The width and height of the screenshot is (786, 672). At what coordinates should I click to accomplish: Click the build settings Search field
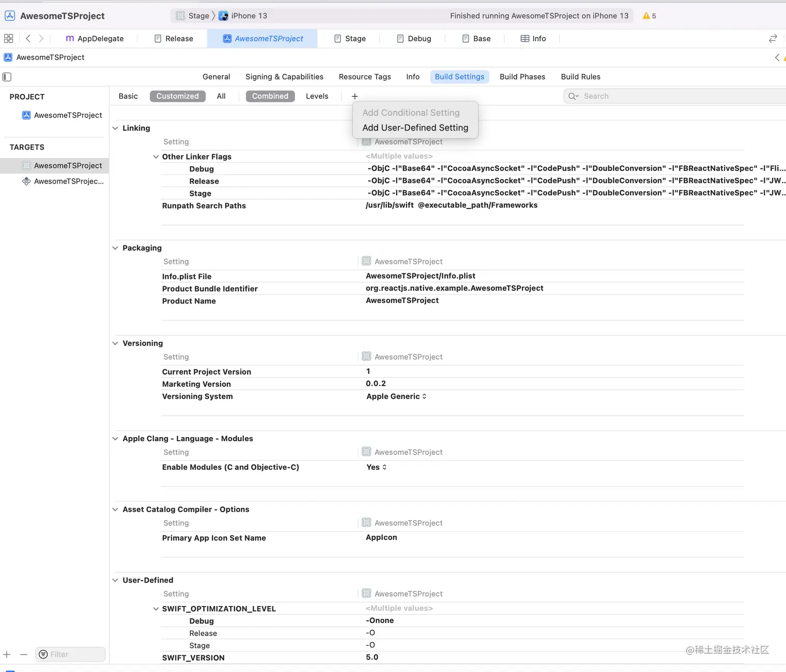tap(676, 96)
